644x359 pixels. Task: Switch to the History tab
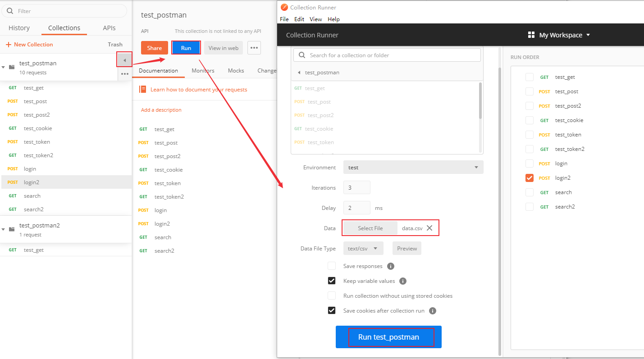tap(19, 28)
